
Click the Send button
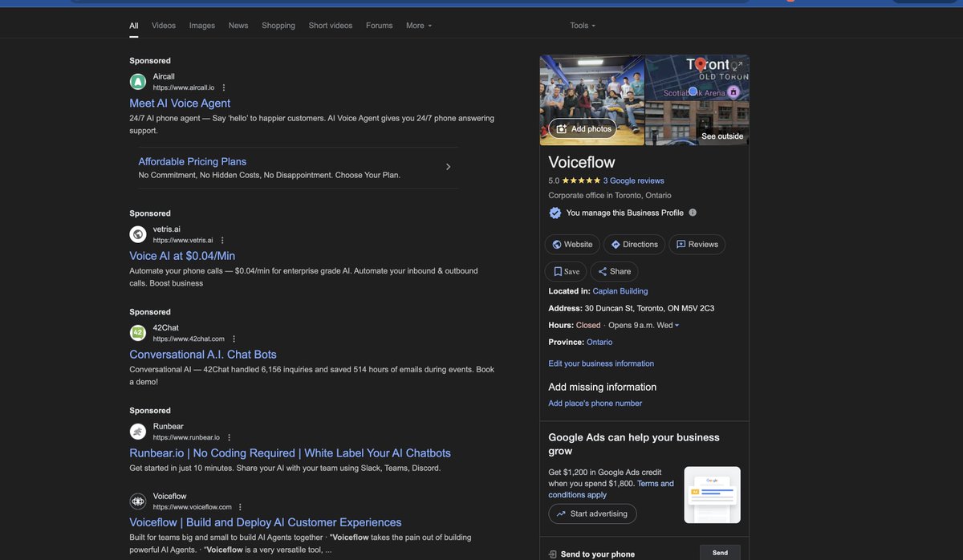(720, 553)
